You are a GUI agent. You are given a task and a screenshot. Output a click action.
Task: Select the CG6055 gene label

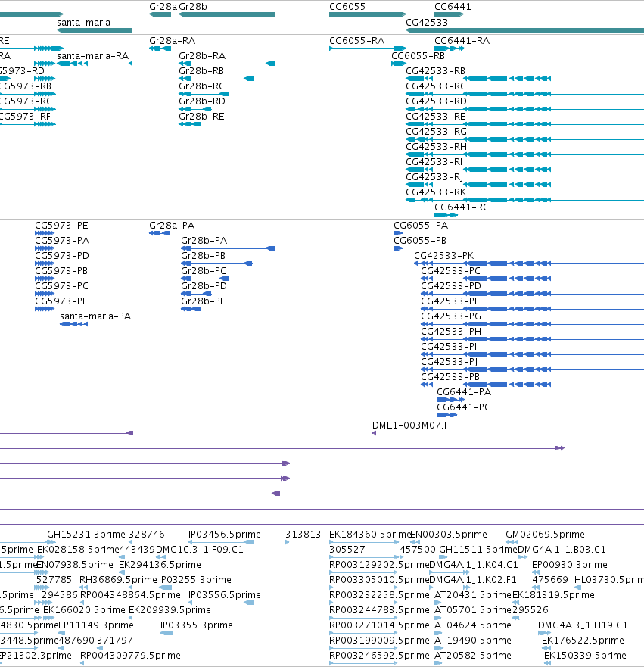pyautogui.click(x=347, y=7)
